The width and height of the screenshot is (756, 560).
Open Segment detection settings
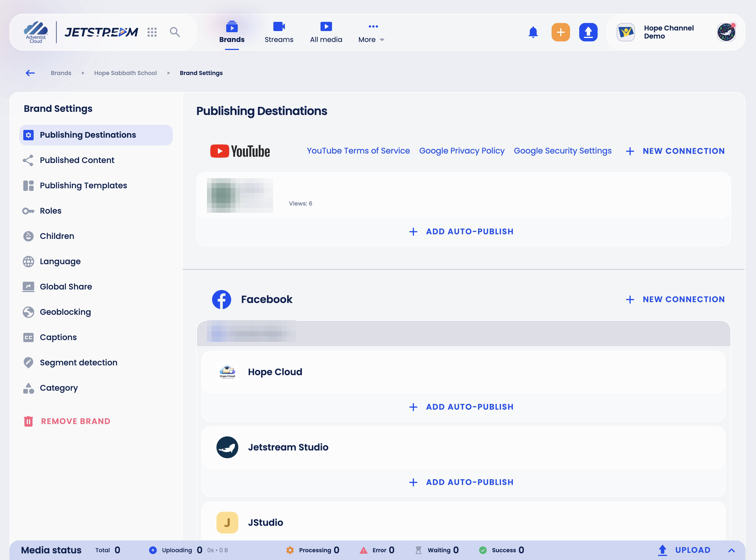pos(96,363)
